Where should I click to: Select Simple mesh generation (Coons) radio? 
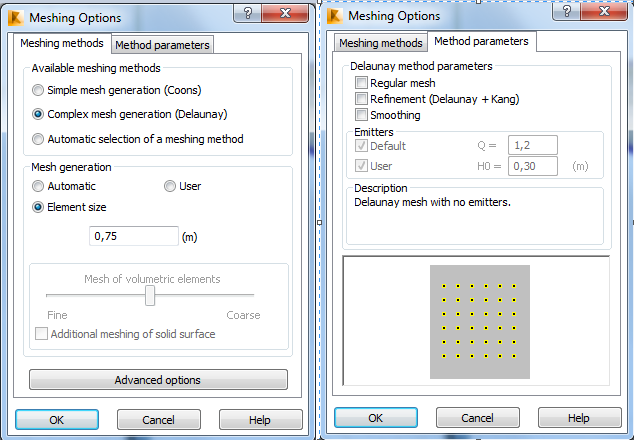pos(38,90)
